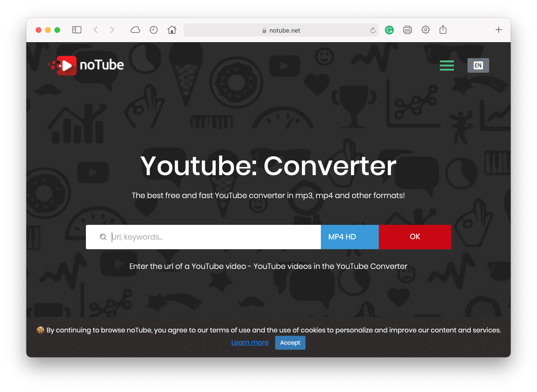Click the browser reload icon
The height and width of the screenshot is (392, 537).
pos(373,30)
